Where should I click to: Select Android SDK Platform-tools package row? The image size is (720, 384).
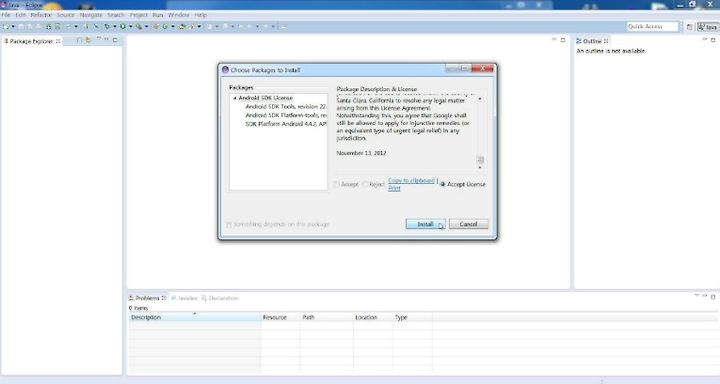(286, 115)
